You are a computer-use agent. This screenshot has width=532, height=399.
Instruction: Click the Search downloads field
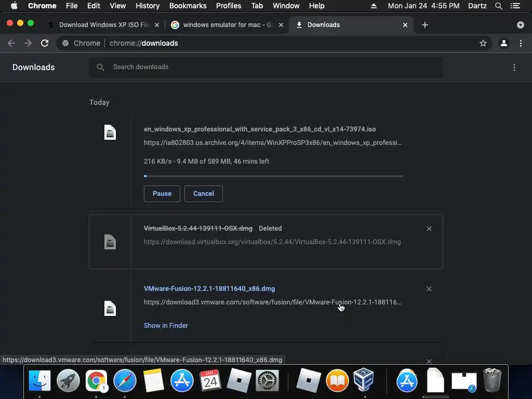coord(265,67)
